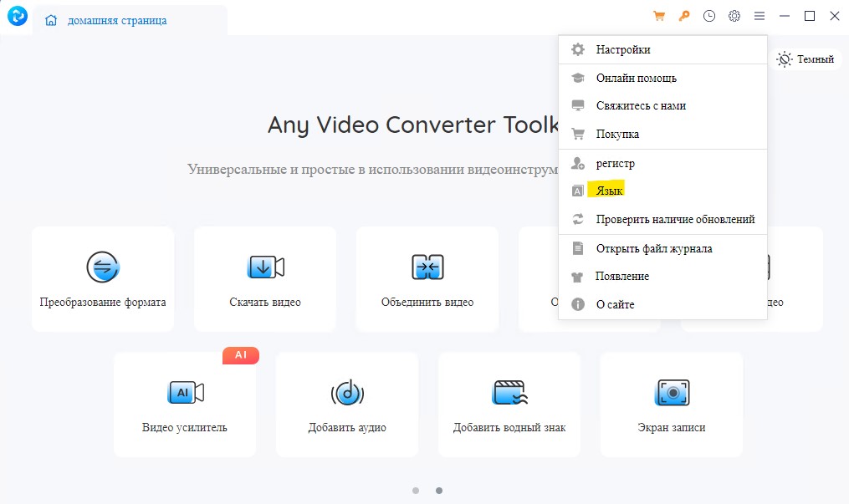Image resolution: width=849 pixels, height=504 pixels.
Task: Click the Объединить видео label
Action: 427,303
